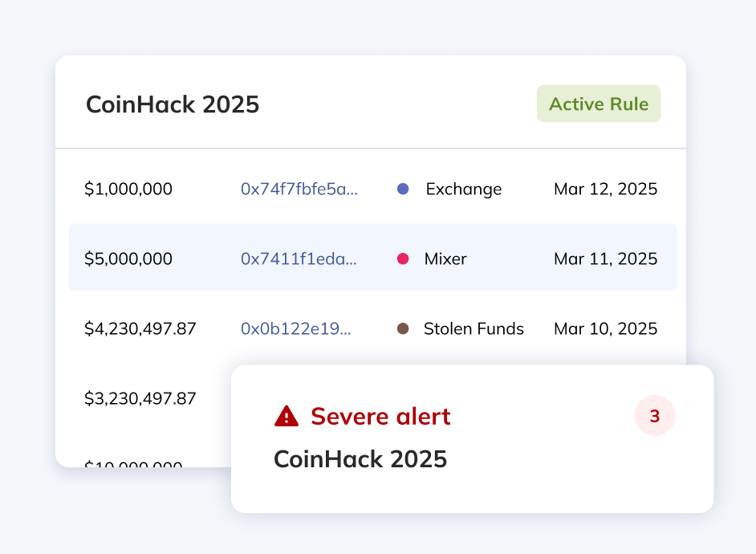Click the Mar 12, 2025 date
The image size is (756, 554).
pyautogui.click(x=605, y=189)
